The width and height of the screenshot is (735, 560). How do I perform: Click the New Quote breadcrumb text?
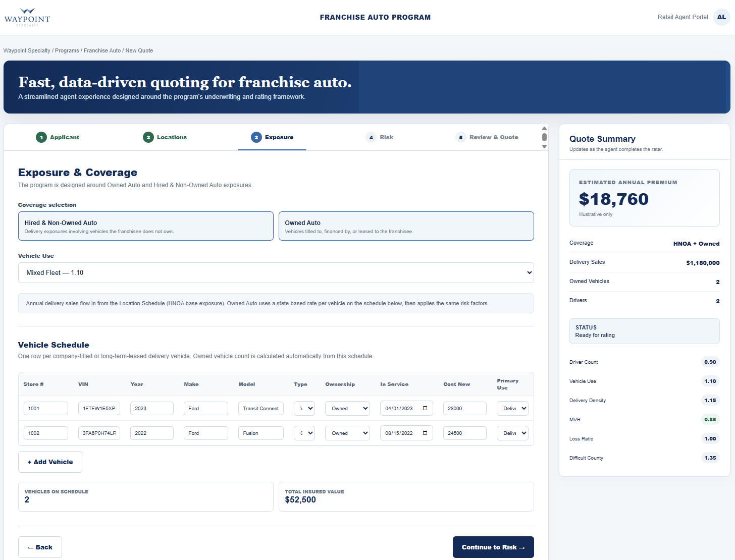(139, 50)
